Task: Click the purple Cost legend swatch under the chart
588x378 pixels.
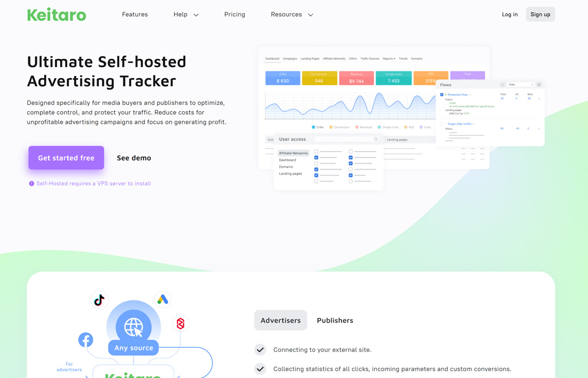Action: (421, 127)
